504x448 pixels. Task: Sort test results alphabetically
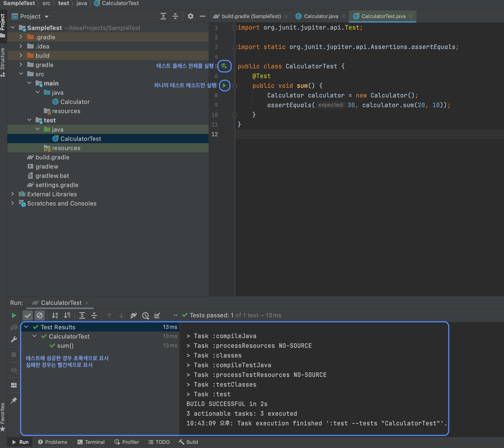coord(55,315)
